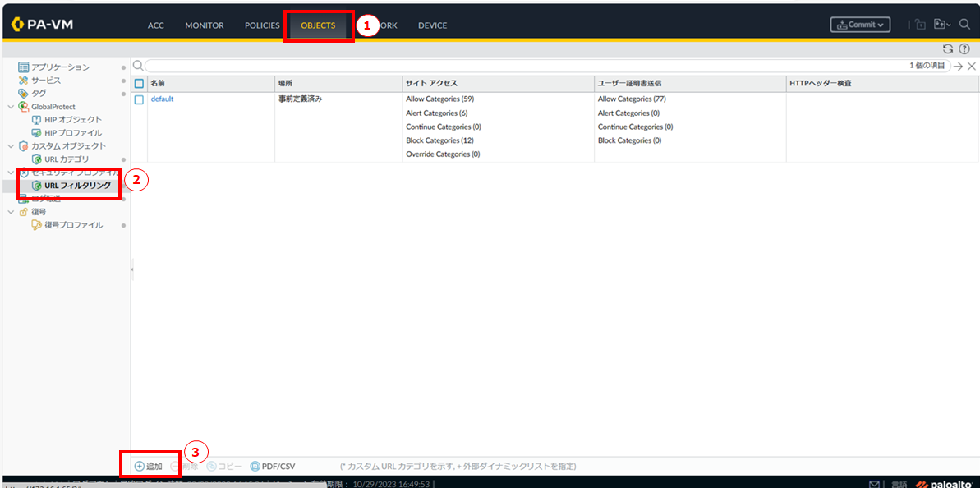This screenshot has height=488, width=980.
Task: Open global search magnifier in top bar
Action: (x=964, y=25)
